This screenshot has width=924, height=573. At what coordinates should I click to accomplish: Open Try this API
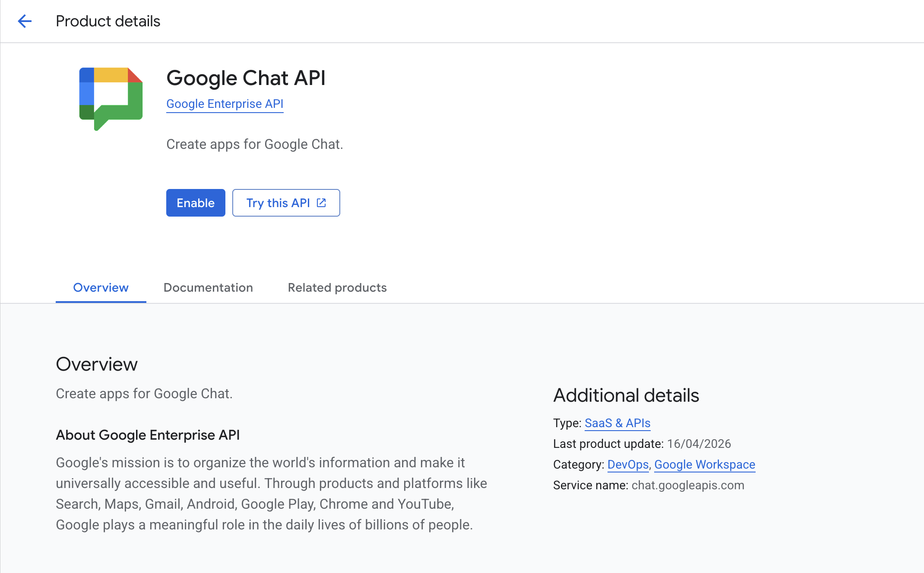pos(286,203)
